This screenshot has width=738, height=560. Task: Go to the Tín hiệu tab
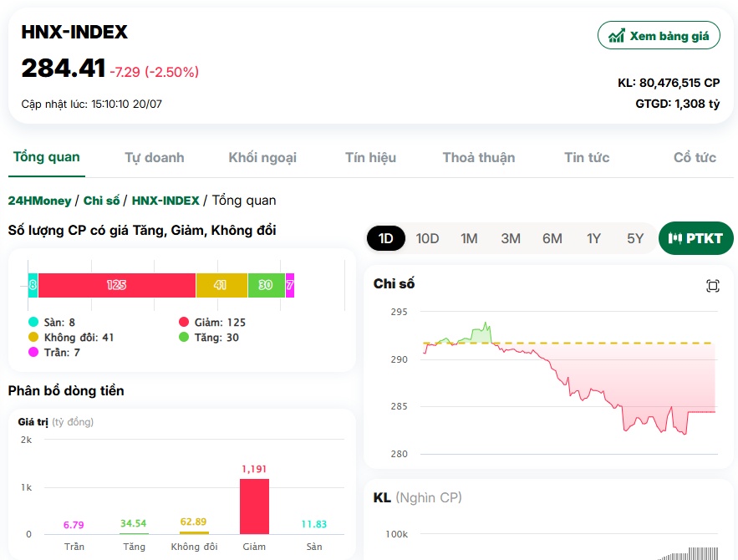click(x=371, y=158)
